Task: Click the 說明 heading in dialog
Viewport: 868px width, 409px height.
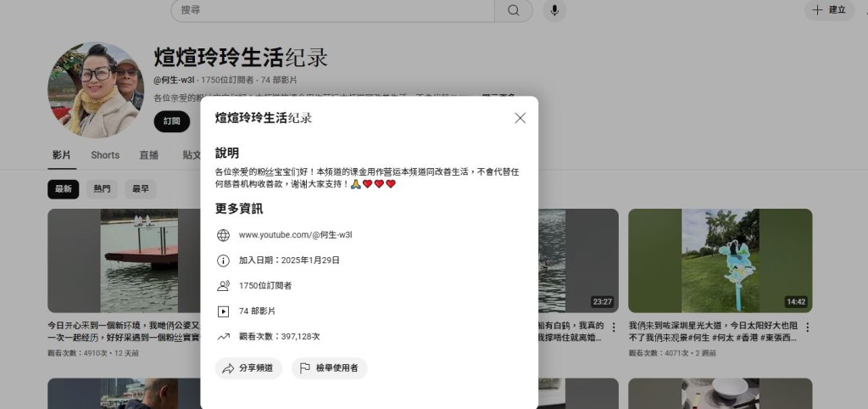Action: (227, 154)
